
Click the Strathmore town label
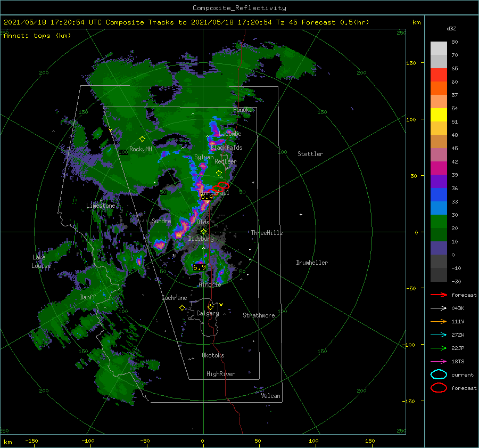click(259, 315)
